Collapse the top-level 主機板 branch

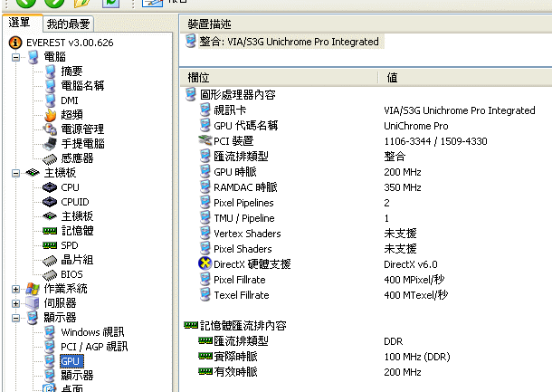click(15, 173)
